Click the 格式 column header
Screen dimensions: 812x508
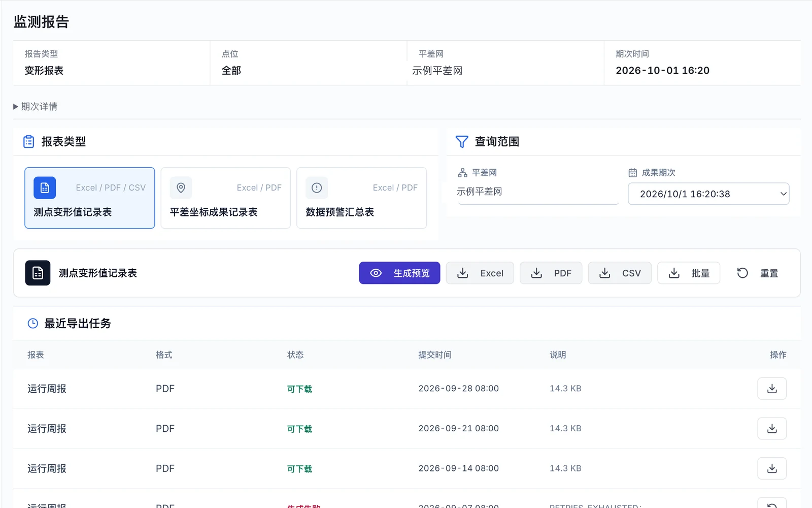pos(164,355)
